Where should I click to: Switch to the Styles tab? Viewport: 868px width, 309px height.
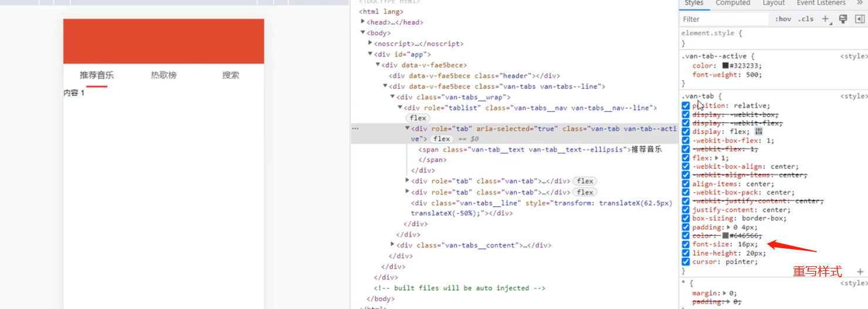[694, 3]
